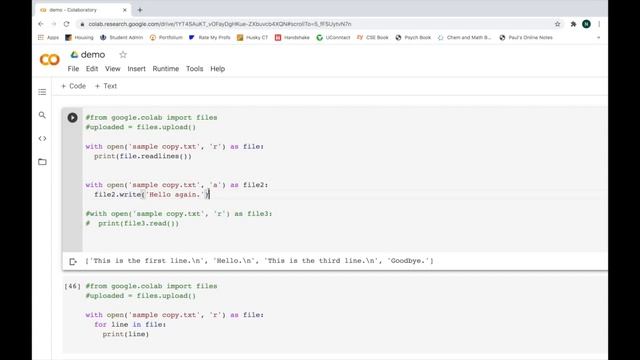640x360 pixels.
Task: Run the first code cell
Action: click(72, 118)
